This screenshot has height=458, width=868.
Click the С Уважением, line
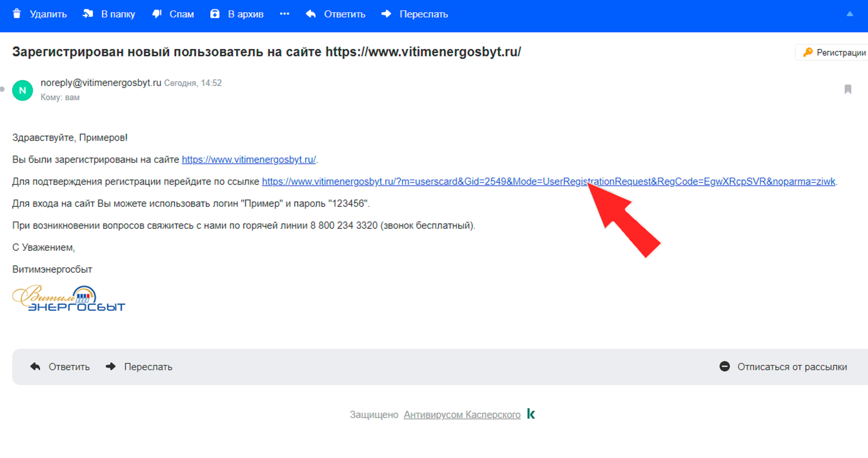pyautogui.click(x=43, y=248)
